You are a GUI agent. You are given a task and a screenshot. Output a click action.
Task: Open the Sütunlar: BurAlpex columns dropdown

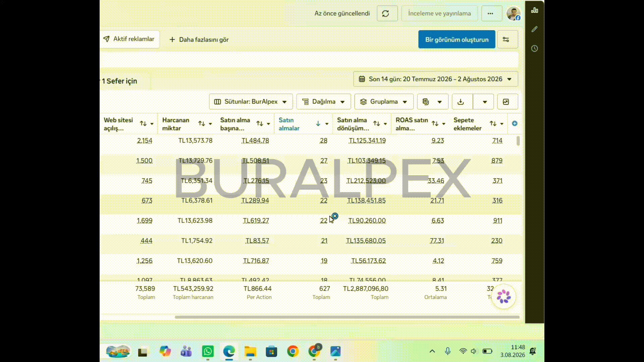point(251,102)
